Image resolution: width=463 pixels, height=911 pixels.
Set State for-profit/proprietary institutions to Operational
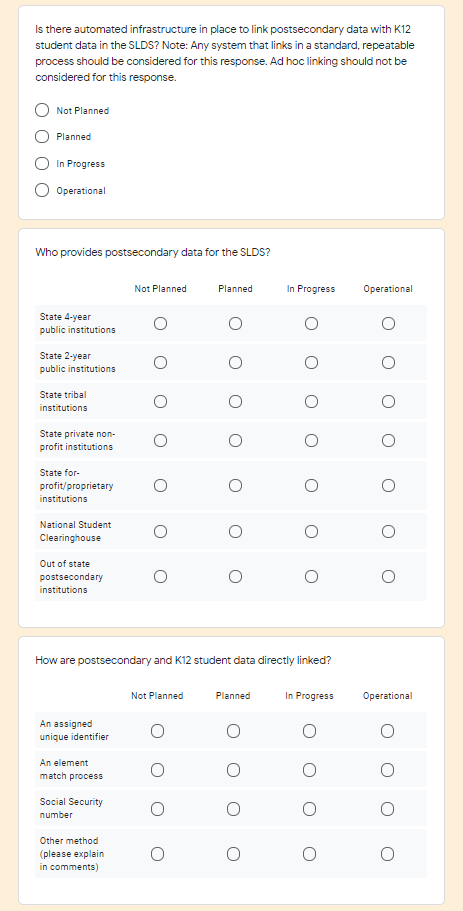click(x=388, y=485)
